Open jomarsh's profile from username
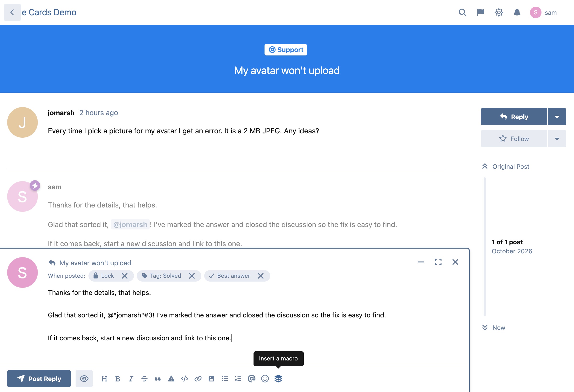 click(x=61, y=113)
